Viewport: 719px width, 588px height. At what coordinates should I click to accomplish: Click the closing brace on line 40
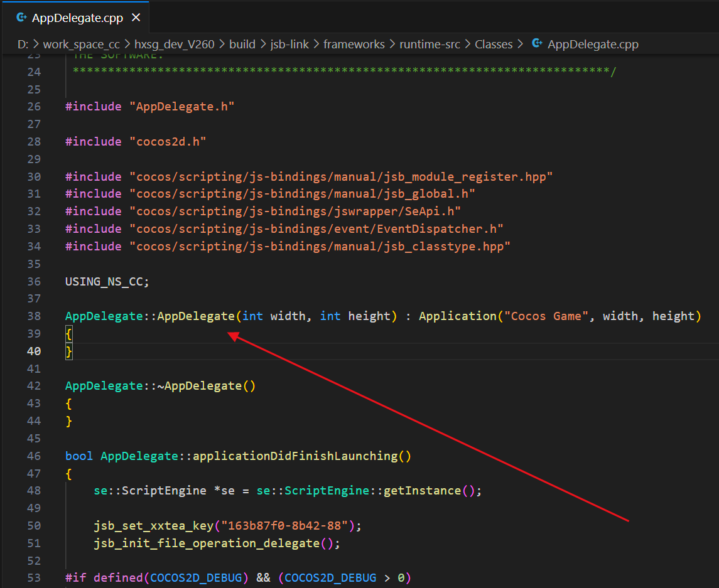click(69, 352)
